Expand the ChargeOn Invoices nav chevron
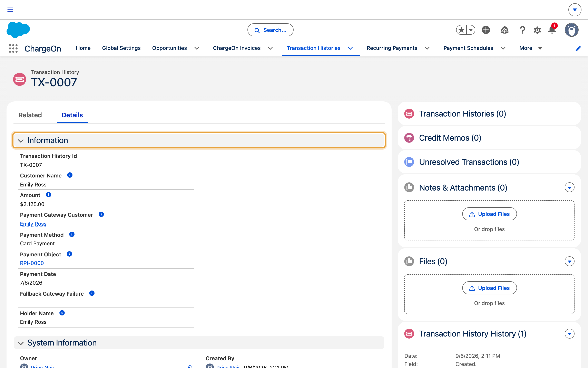The height and width of the screenshot is (368, 588). pos(270,48)
